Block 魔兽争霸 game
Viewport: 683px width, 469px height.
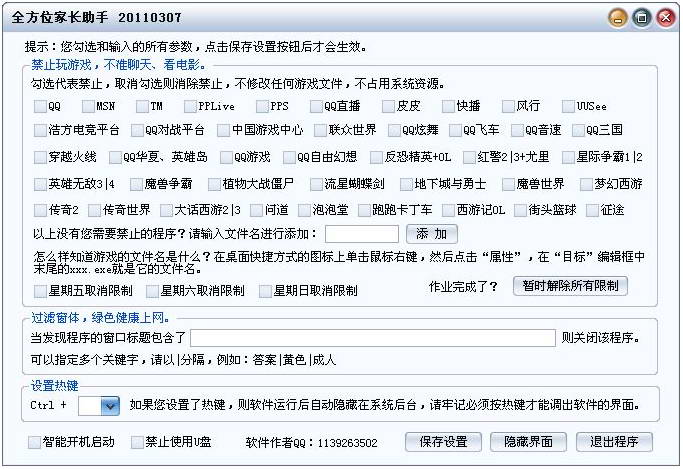pos(136,184)
